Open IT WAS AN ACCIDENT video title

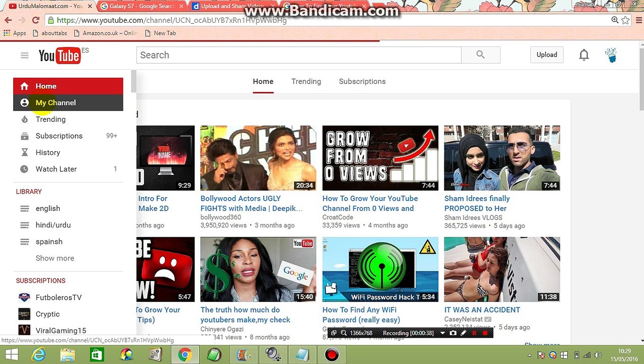(x=482, y=310)
